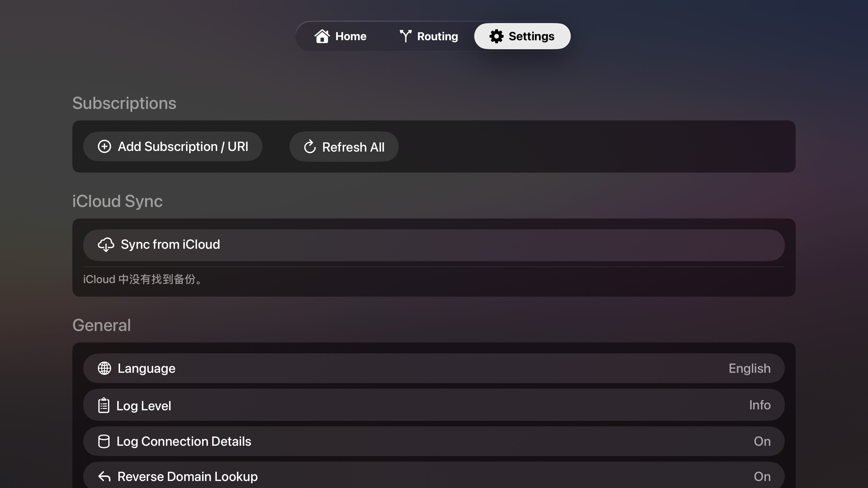Viewport: 868px width, 488px height.
Task: Click Sync from iCloud row
Action: point(434,245)
